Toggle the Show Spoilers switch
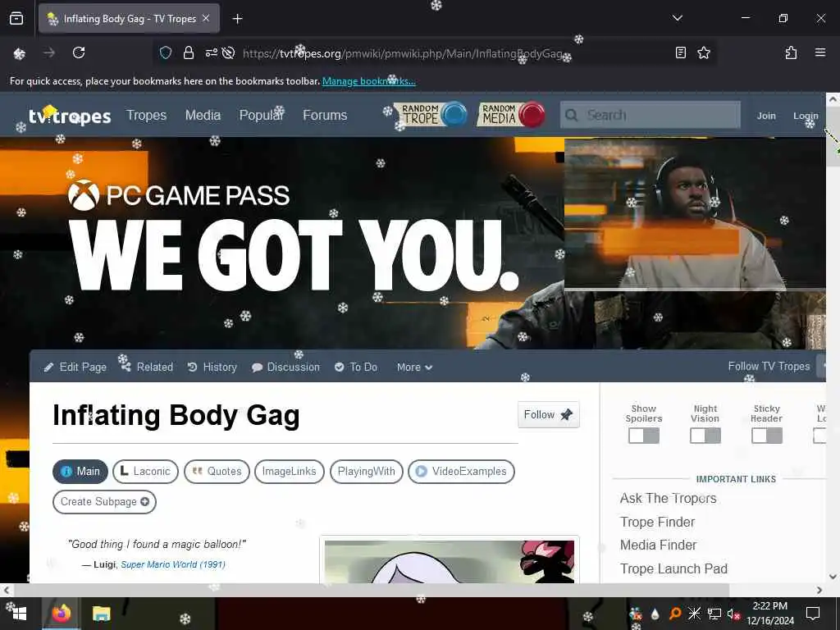The width and height of the screenshot is (840, 630). 643,436
